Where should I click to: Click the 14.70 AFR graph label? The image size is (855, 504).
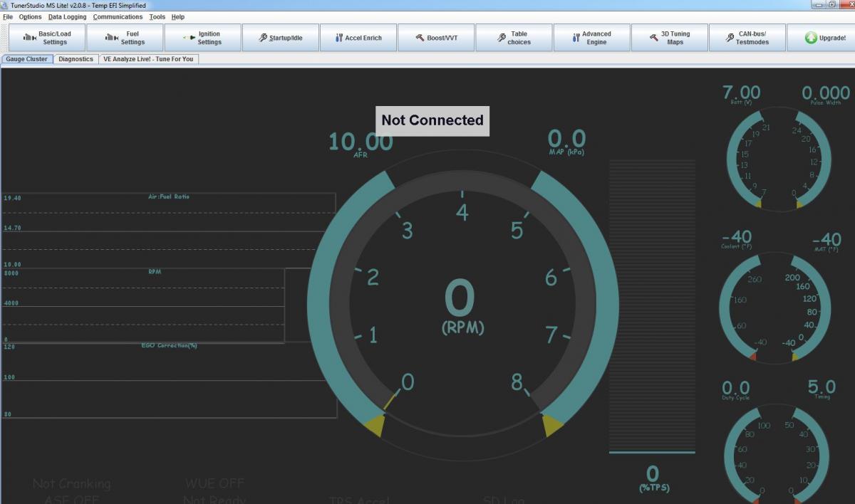pos(13,228)
